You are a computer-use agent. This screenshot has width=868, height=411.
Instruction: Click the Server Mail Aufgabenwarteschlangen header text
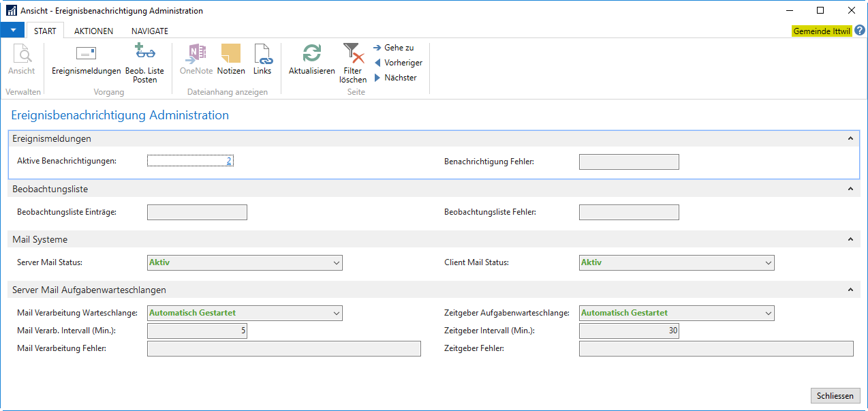(x=89, y=290)
